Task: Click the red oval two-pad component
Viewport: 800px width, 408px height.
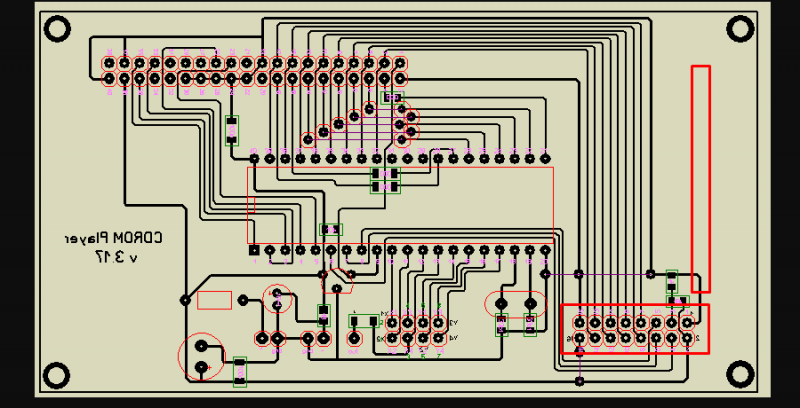Action: (515, 302)
